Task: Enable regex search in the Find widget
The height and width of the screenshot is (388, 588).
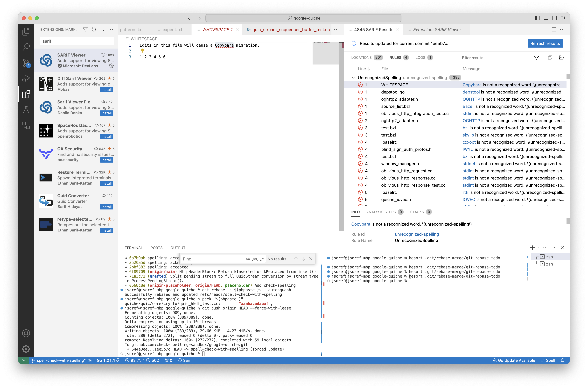Action: pos(262,259)
